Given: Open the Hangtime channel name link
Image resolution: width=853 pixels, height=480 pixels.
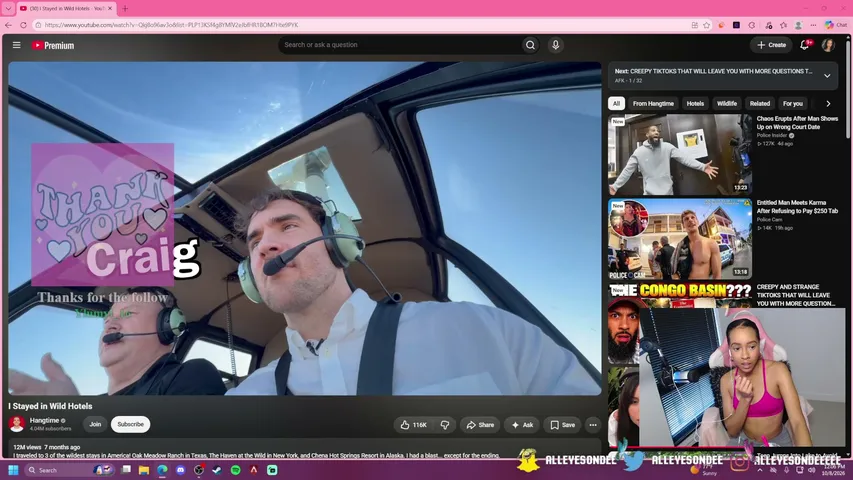Looking at the screenshot, I should click(x=44, y=421).
